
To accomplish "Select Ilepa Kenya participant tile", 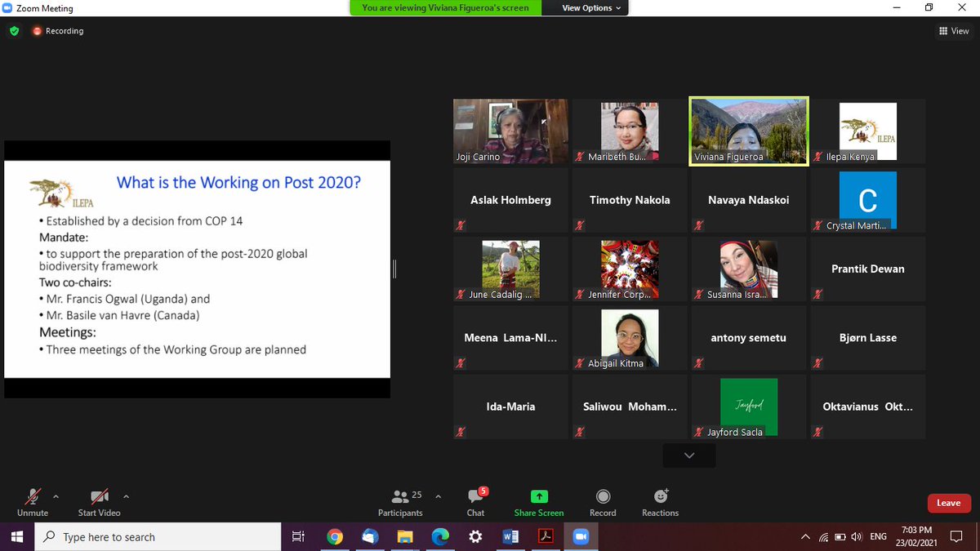I will (867, 132).
